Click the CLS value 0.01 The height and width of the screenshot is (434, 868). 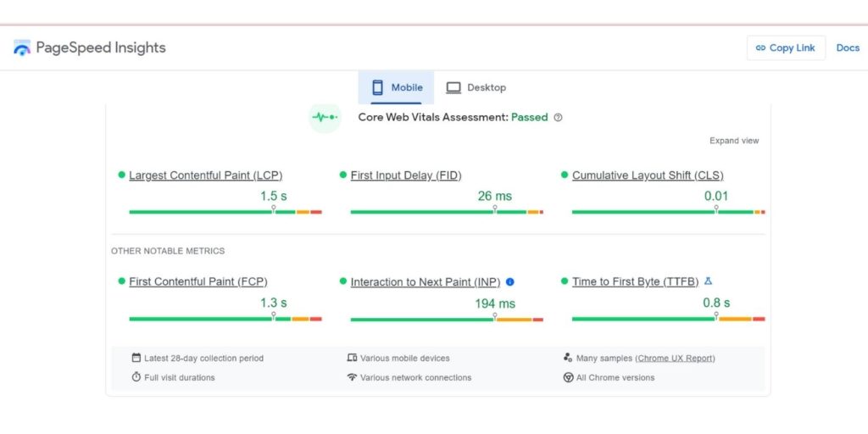tap(716, 196)
